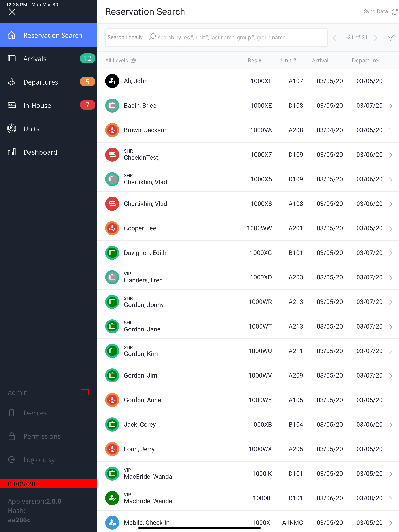Image resolution: width=399 pixels, height=532 pixels.
Task: Click the 1-31 of 31 page indicator
Action: point(355,37)
